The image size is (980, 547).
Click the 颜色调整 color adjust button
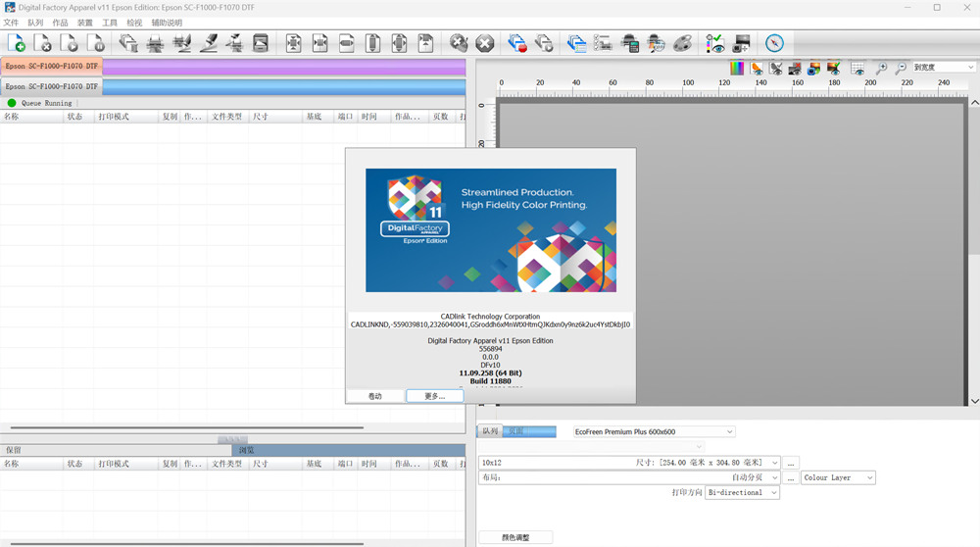pyautogui.click(x=515, y=537)
